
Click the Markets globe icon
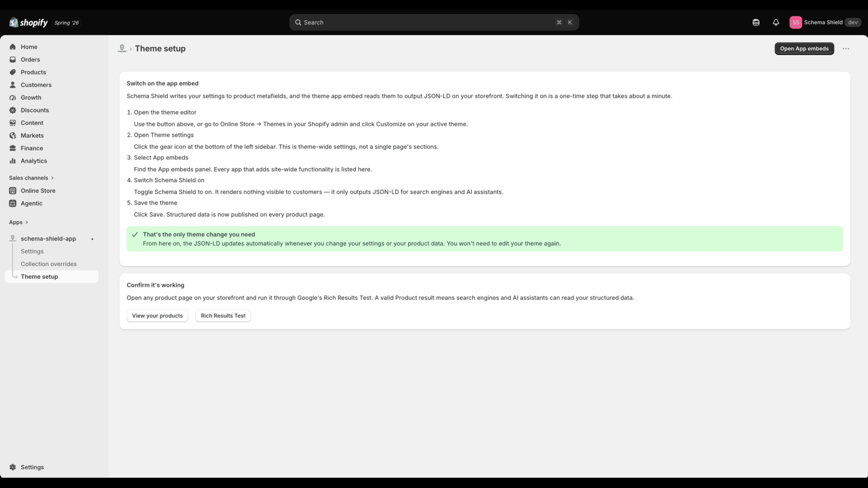pos(12,136)
